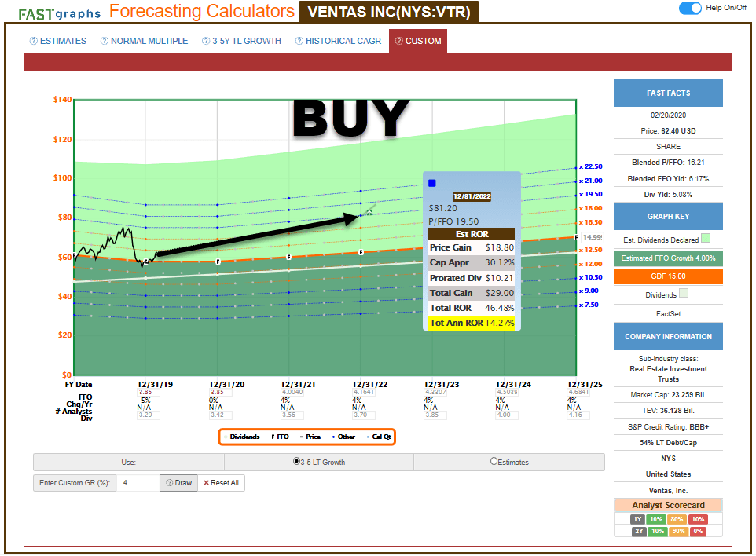Click the FASTgraphs logo
The width and height of the screenshot is (756, 556).
59,14
